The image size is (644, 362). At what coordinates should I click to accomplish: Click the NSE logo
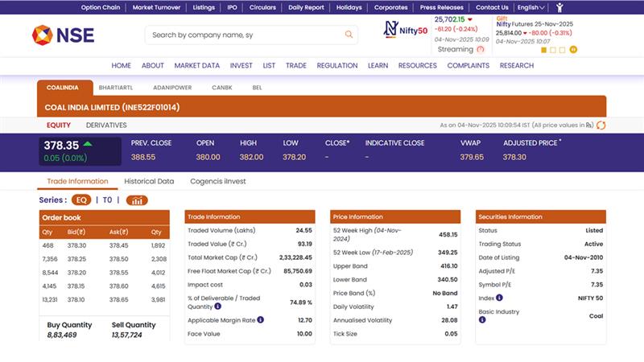click(63, 35)
